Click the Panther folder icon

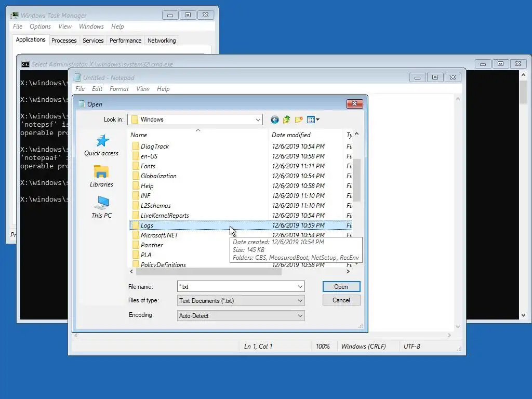(x=136, y=245)
